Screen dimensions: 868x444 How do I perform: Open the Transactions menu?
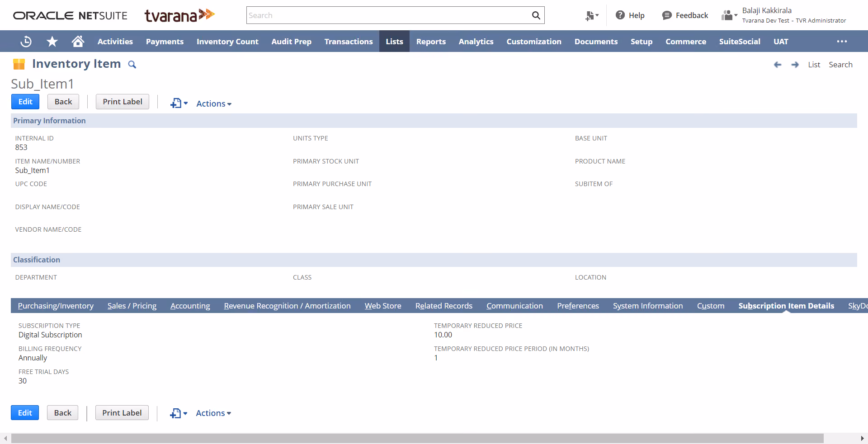coord(349,42)
